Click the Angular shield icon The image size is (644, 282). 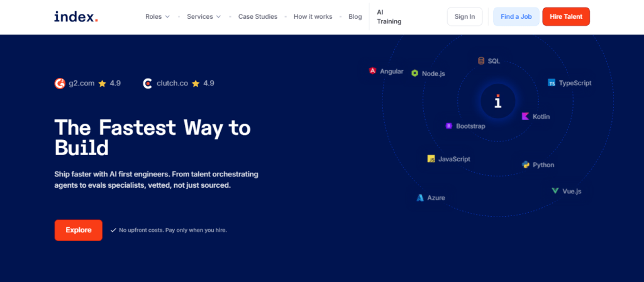(x=372, y=71)
